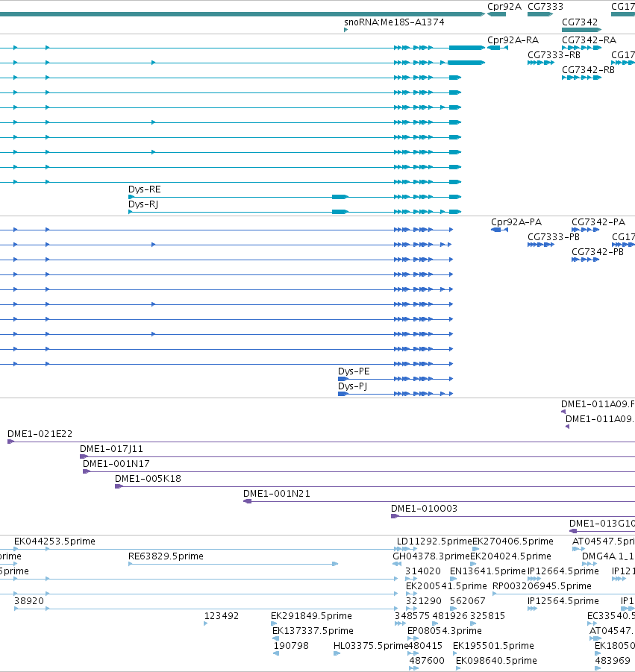Open IP12664.5prime EST
This screenshot has height=672, width=635.
pos(563,571)
